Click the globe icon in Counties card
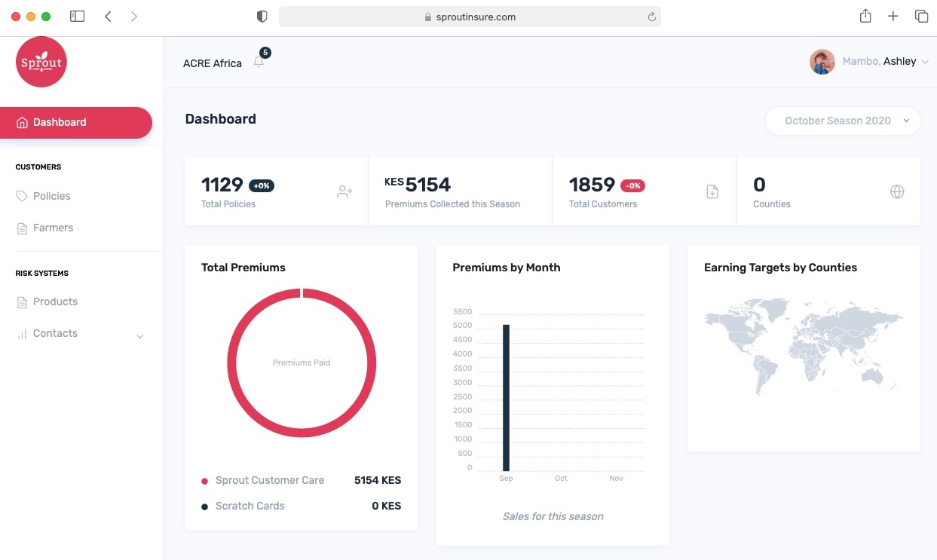Image resolution: width=937 pixels, height=560 pixels. tap(897, 191)
